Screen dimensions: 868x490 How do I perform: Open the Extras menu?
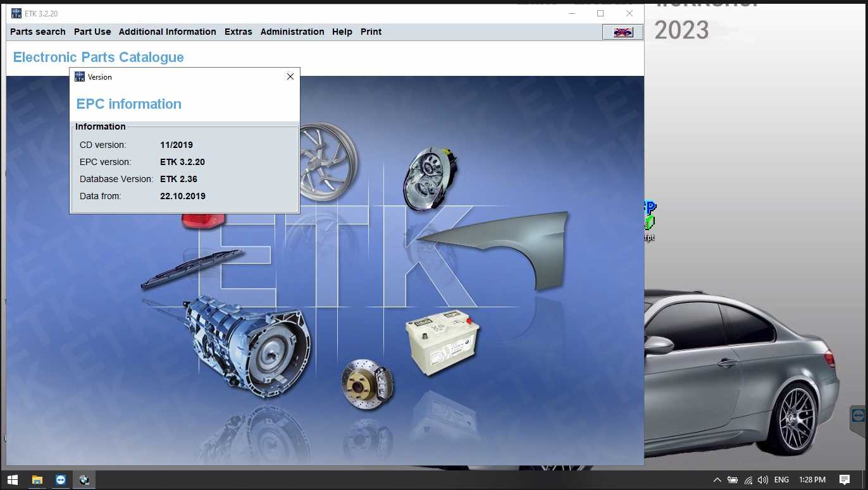coord(239,32)
